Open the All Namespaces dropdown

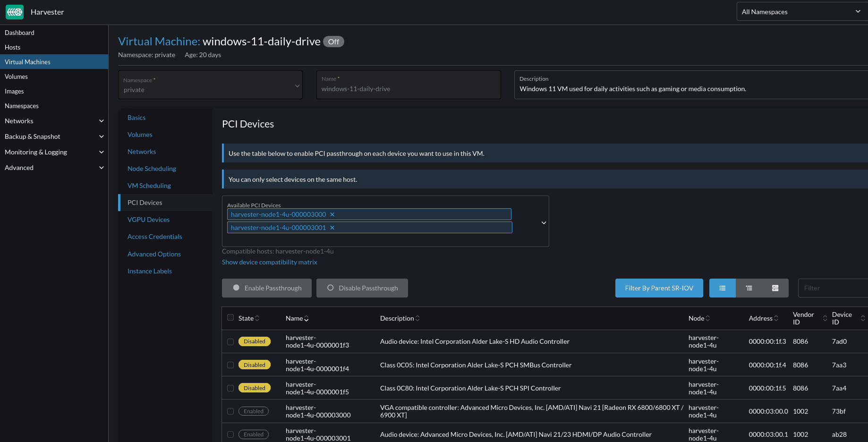(801, 12)
